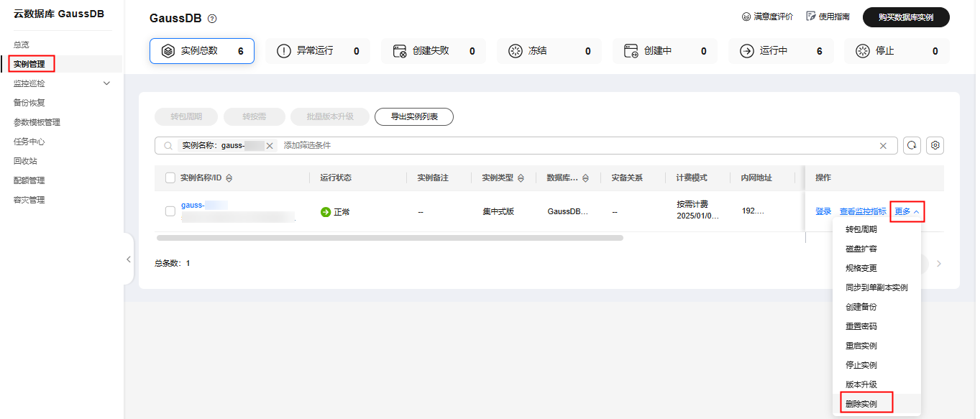
Task: Click the help icon beside GaussDB title
Action: click(x=212, y=19)
